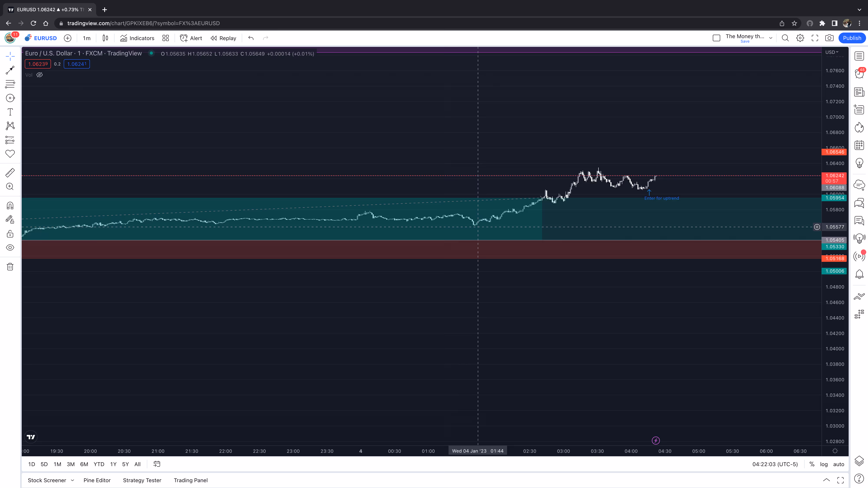Activate the Magnet mode tool
This screenshot has height=488, width=868.
point(10,205)
